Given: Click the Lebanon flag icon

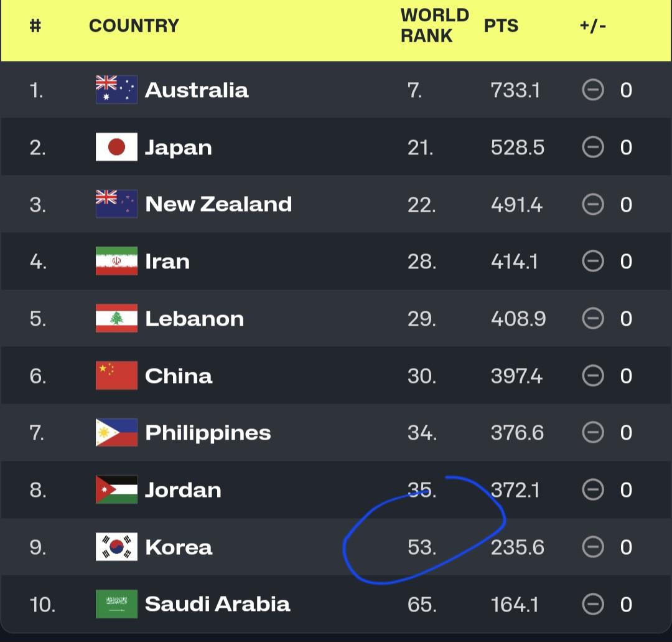Looking at the screenshot, I should (x=116, y=319).
